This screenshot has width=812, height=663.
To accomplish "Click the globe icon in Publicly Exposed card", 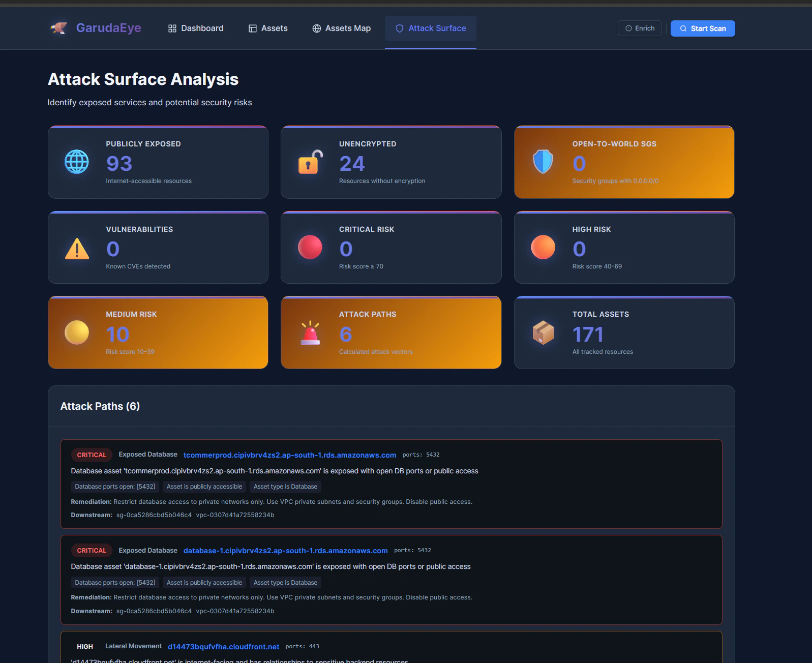I will pos(77,162).
